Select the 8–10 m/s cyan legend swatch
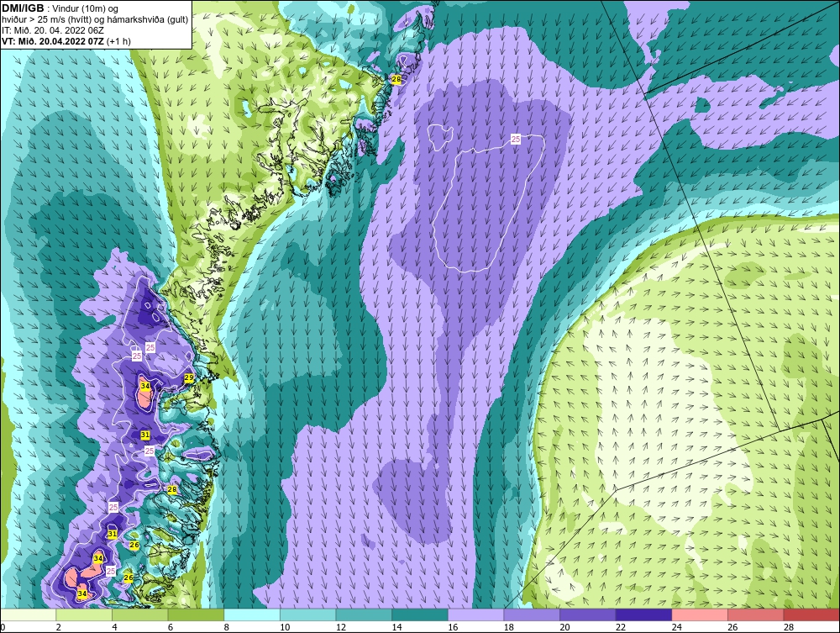The height and width of the screenshot is (633, 840). point(252,615)
